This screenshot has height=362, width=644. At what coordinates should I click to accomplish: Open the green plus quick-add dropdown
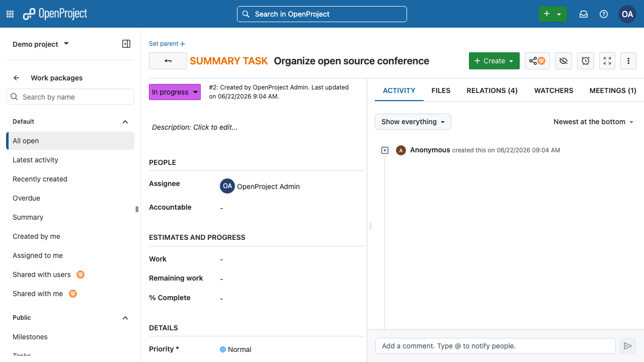[x=552, y=14]
